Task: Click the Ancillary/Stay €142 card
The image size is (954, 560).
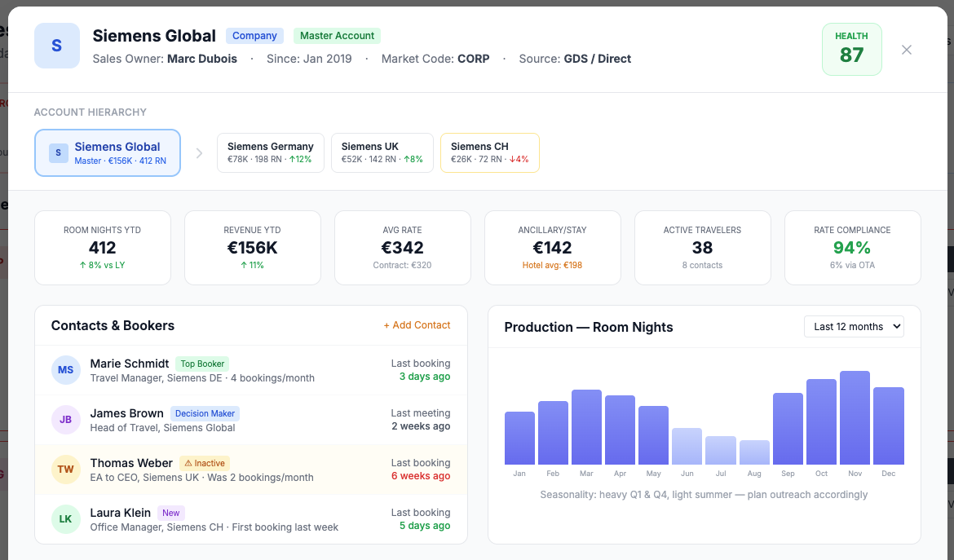Action: (x=553, y=248)
